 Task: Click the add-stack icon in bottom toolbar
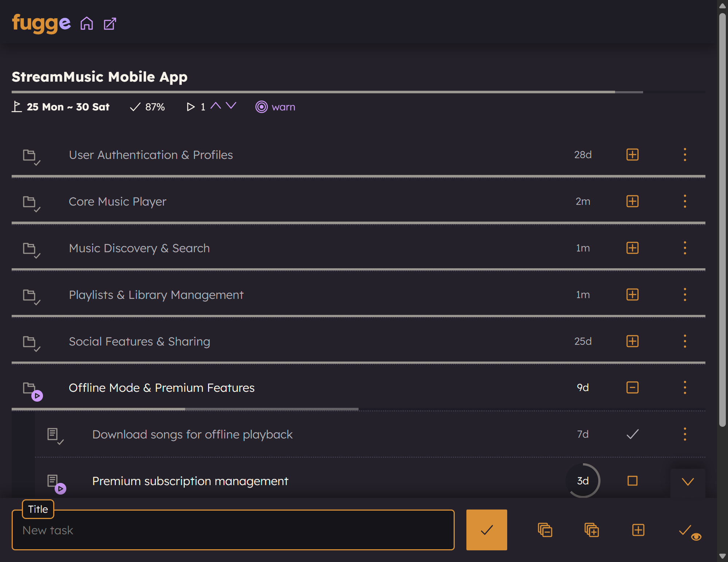(591, 530)
